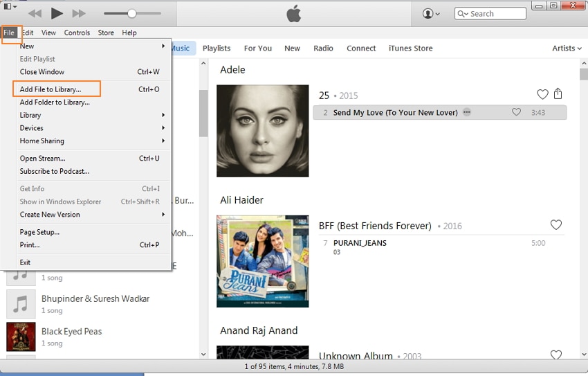This screenshot has height=376, width=588.
Task: Click the Play button
Action: [x=57, y=14]
